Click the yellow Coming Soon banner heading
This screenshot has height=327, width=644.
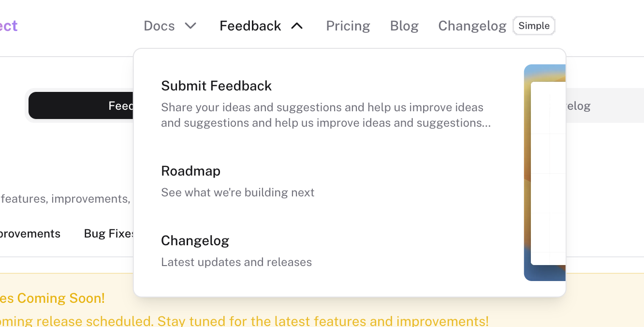point(52,298)
